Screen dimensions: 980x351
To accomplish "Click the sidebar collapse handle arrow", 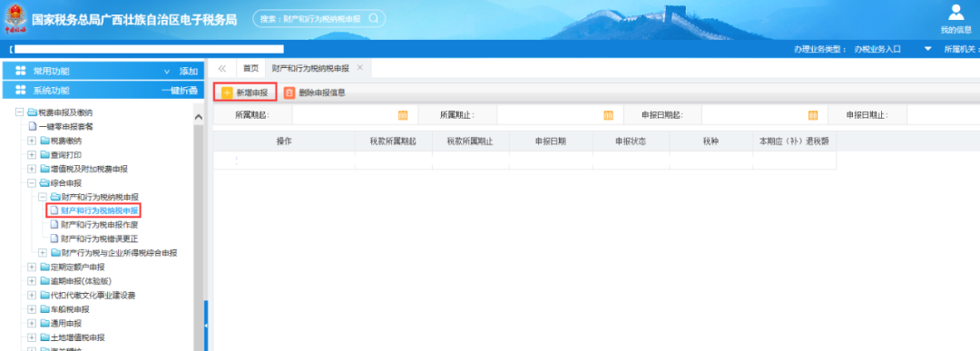I will coord(206,326).
